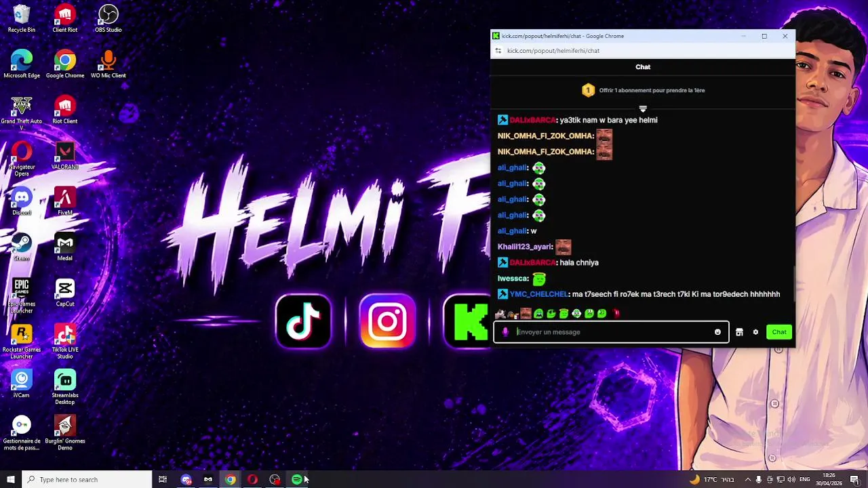The image size is (868, 488).
Task: Open the Riot Client desktop icon
Action: (x=65, y=110)
